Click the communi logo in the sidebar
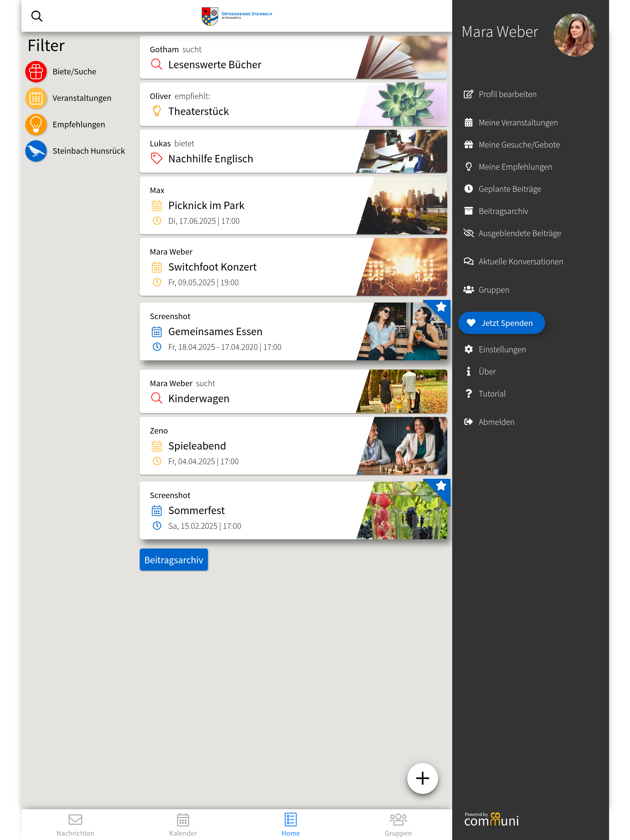The image size is (630, 840). coord(491,819)
